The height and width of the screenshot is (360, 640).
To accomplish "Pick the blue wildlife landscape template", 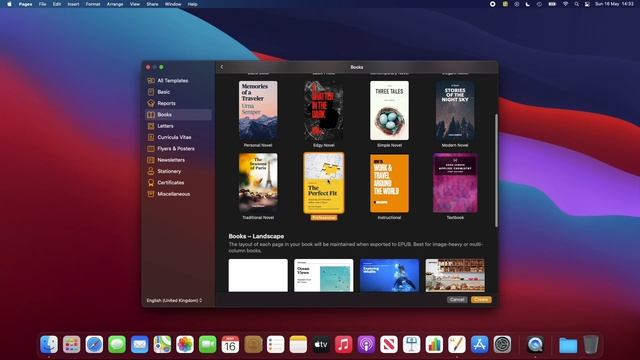I will coord(389,276).
